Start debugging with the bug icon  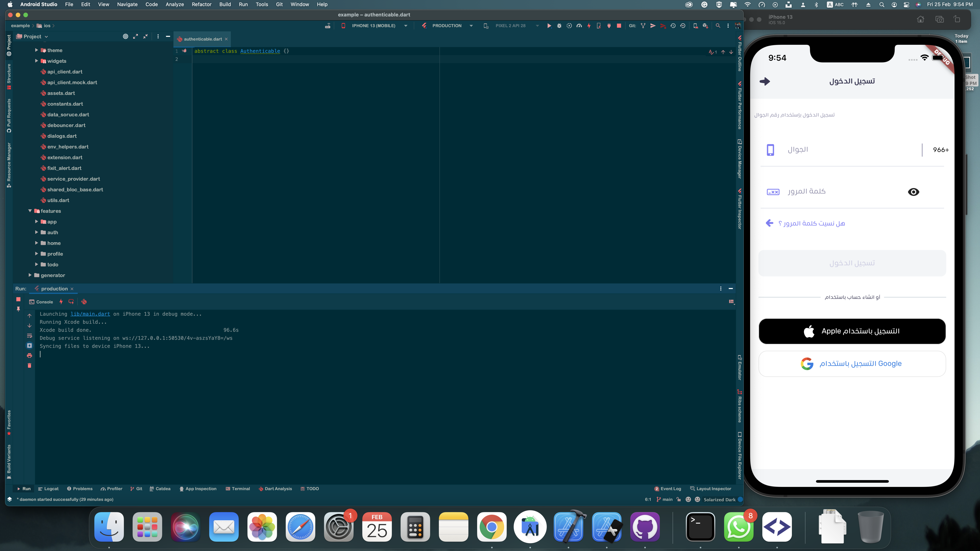pyautogui.click(x=559, y=26)
